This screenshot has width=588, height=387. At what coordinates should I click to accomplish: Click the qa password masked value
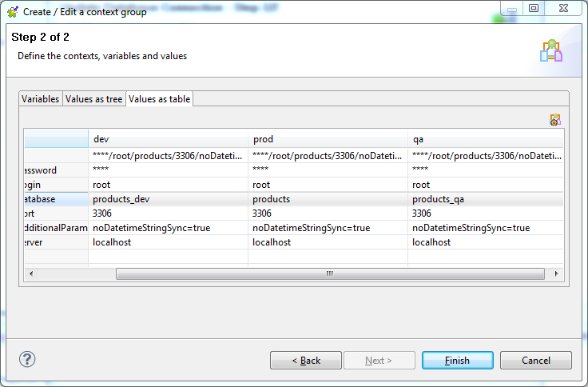click(x=486, y=170)
